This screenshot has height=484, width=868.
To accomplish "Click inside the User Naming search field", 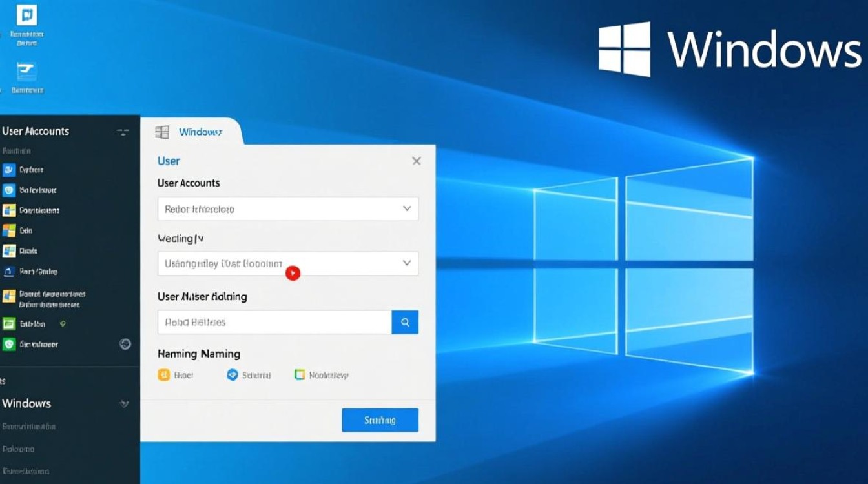I will click(271, 322).
